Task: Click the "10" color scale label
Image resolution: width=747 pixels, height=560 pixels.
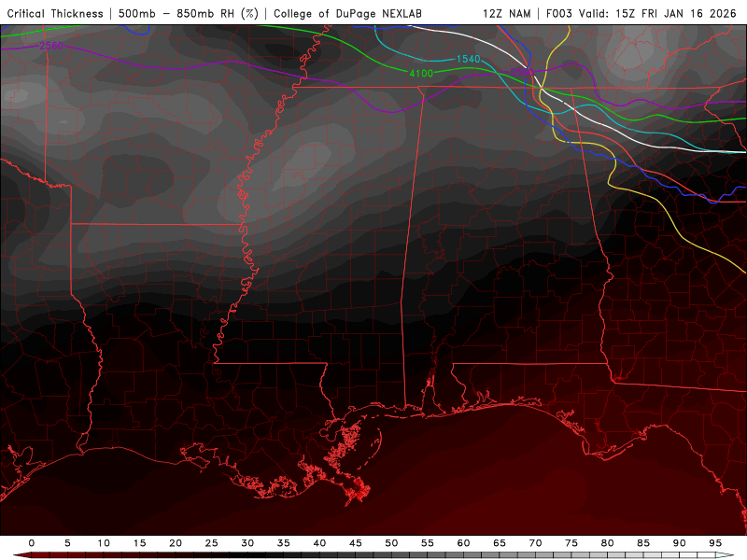Action: pos(104,543)
